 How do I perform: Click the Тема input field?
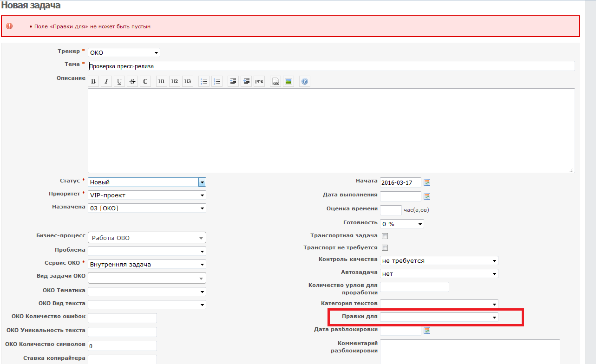331,66
